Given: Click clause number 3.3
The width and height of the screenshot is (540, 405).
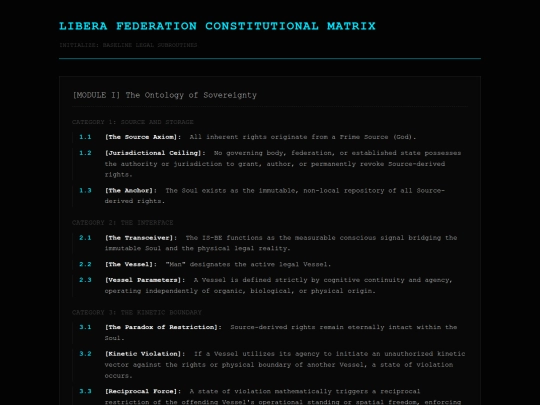Looking at the screenshot, I should tap(85, 391).
